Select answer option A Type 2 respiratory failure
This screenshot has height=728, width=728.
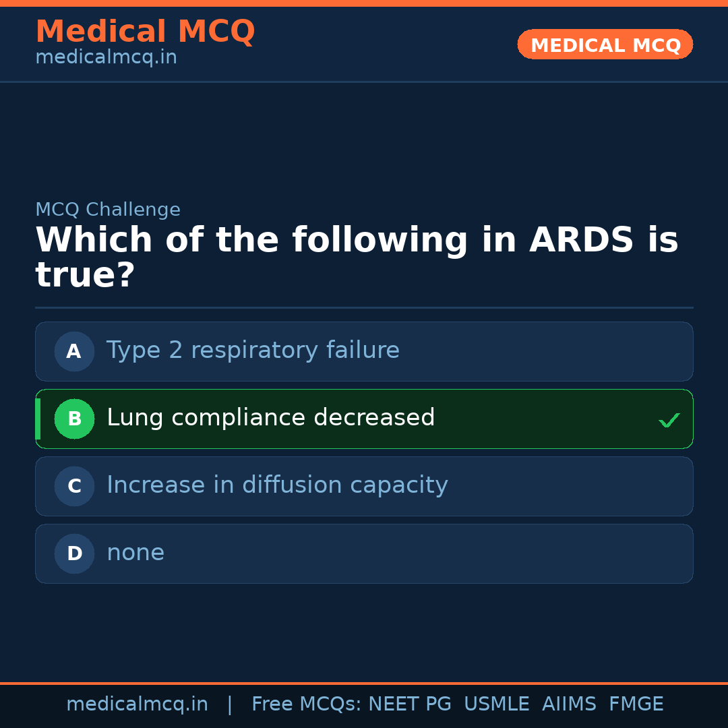click(364, 351)
